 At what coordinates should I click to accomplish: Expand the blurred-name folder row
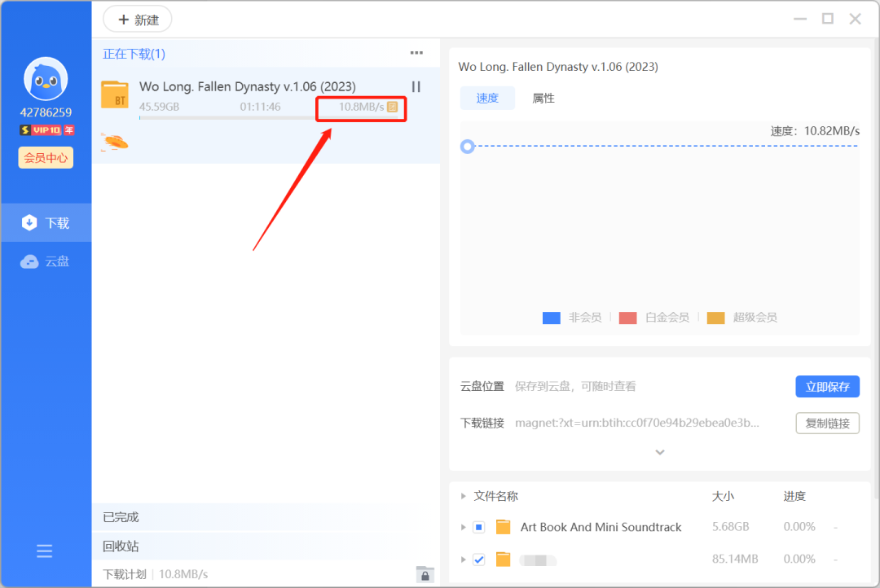[x=463, y=559]
